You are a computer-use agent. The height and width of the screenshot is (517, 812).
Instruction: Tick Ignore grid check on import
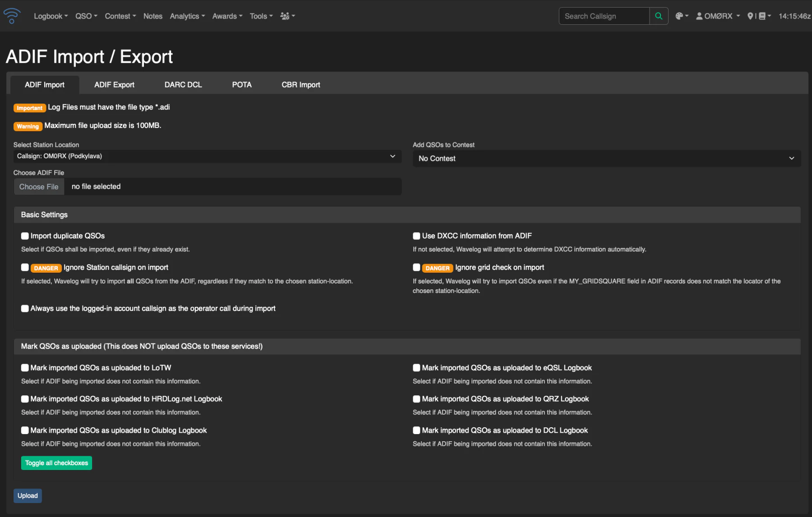click(416, 267)
